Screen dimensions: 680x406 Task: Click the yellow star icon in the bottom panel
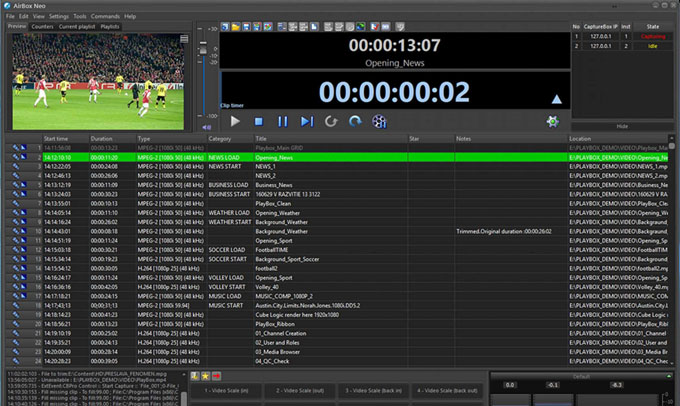click(x=205, y=376)
